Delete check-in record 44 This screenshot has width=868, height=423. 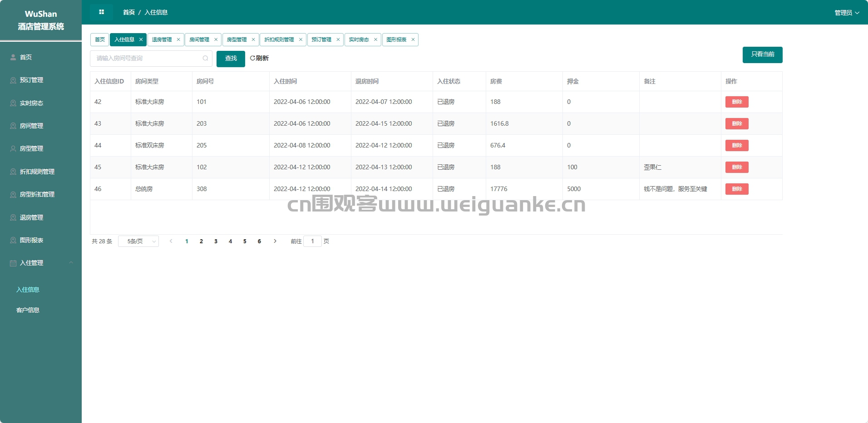pos(737,145)
